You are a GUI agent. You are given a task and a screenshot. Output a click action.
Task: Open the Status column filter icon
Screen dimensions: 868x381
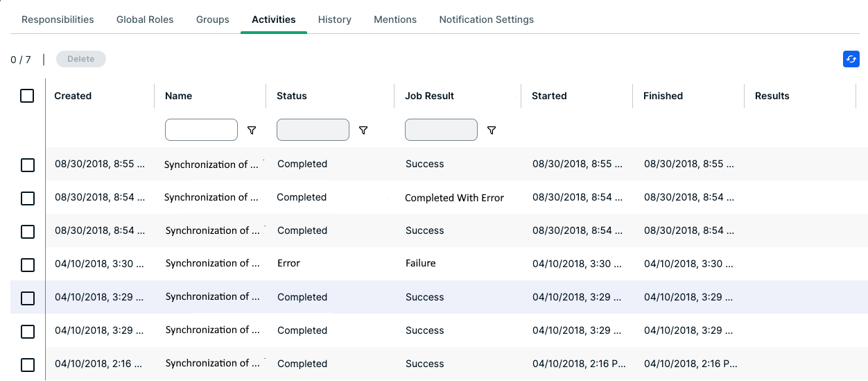click(x=363, y=130)
